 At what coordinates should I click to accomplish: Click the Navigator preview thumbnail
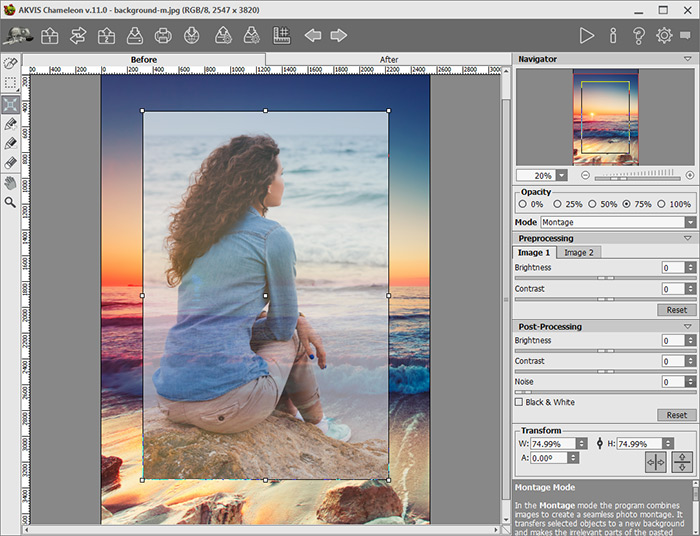605,117
